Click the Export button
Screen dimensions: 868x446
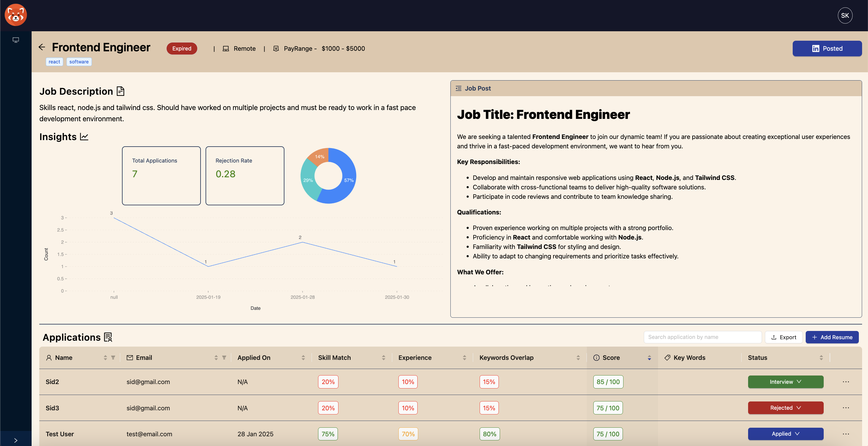point(784,337)
